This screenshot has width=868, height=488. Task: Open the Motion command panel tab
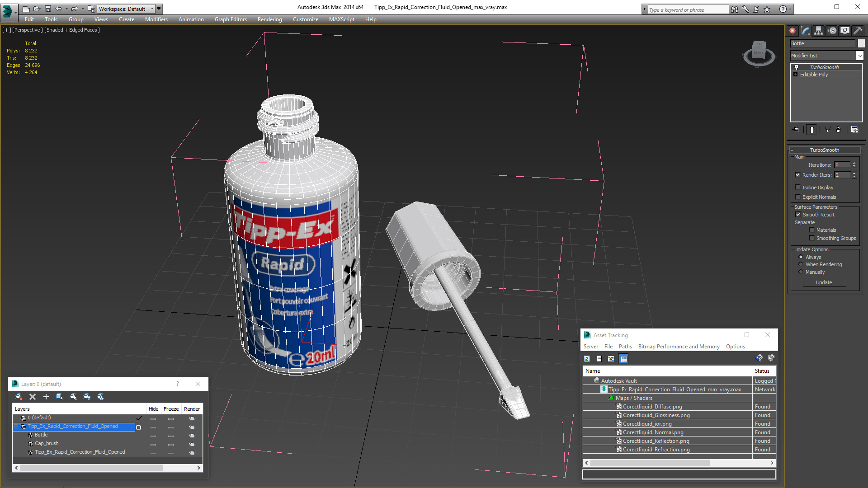click(x=832, y=31)
